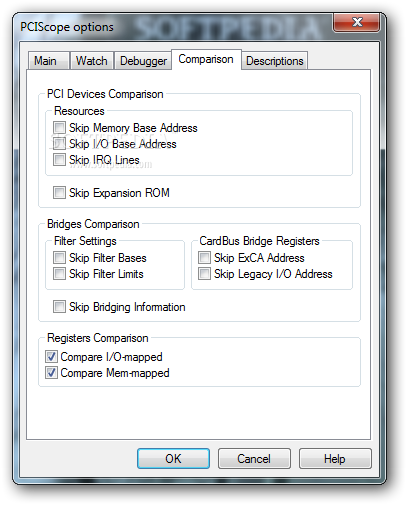Open the Watch tab
This screenshot has height=505, width=407.
92,61
